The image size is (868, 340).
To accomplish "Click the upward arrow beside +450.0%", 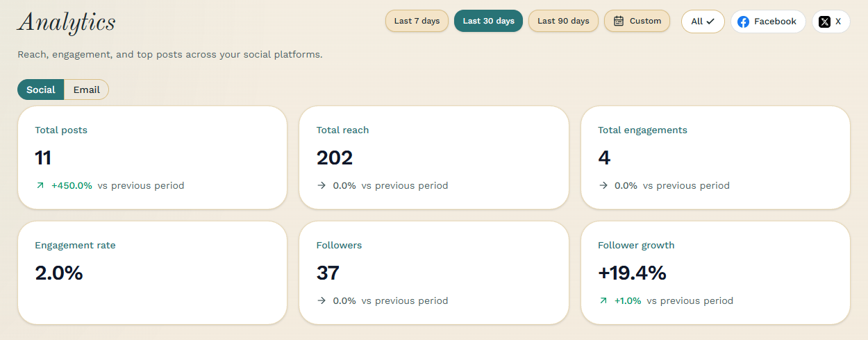I will [40, 185].
